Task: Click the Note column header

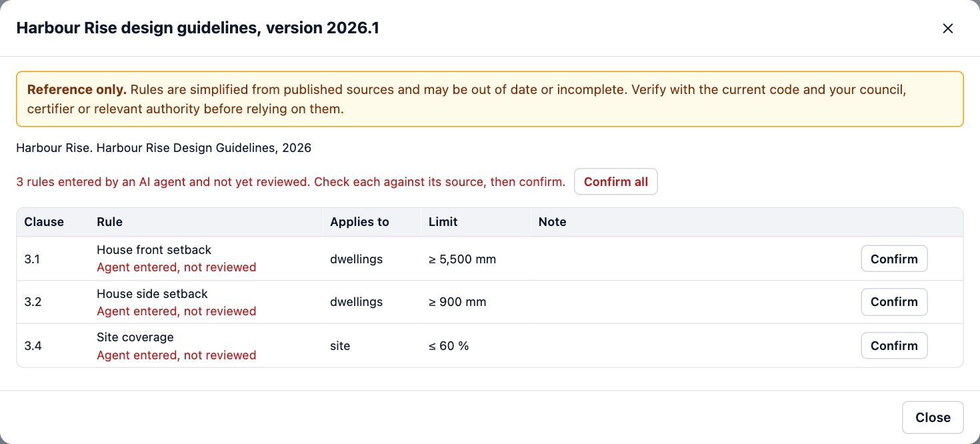Action: pos(552,222)
